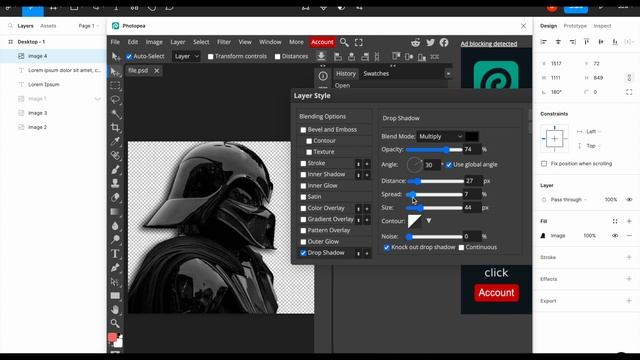Select the Hand tool
Viewport: 640px width, 360px height.
(x=116, y=309)
